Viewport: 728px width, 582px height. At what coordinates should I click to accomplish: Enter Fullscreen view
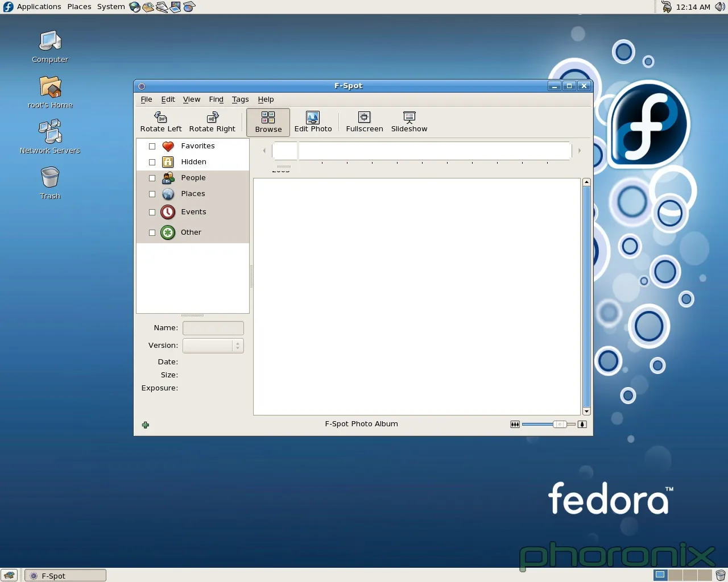[x=365, y=122]
